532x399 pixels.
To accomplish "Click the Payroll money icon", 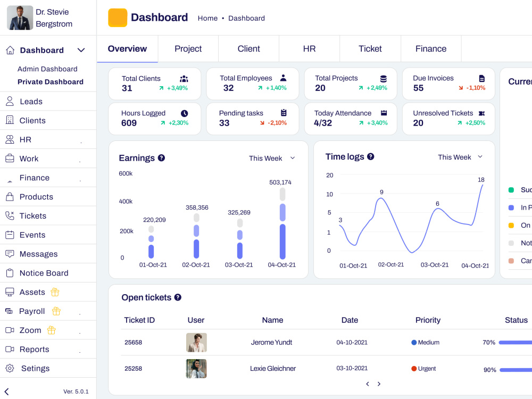I will [9, 311].
